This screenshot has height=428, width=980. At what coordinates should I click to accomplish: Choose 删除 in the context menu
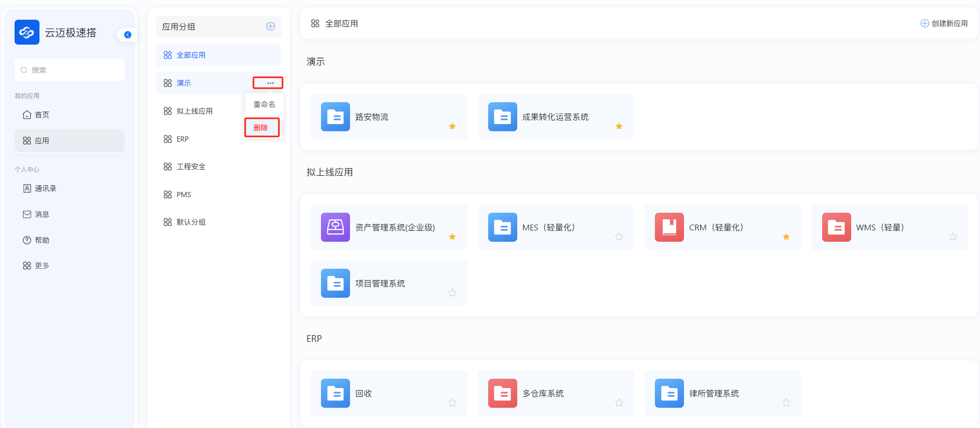pos(261,128)
